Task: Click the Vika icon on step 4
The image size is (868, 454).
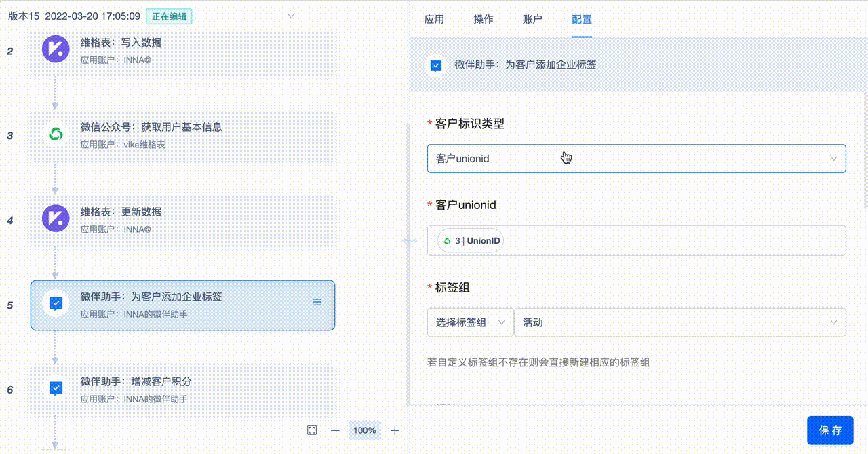Action: 56,219
